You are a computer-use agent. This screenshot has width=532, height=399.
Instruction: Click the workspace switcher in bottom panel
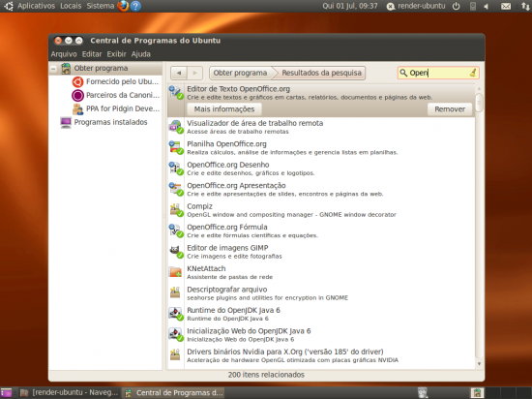(501, 393)
